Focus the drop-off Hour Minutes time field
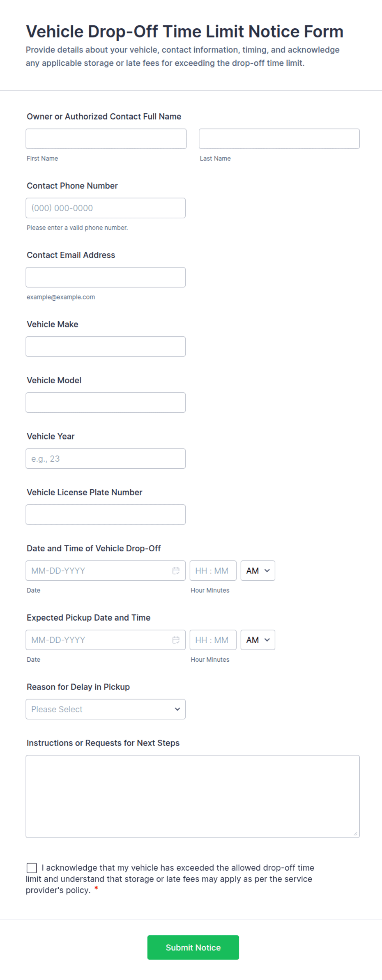 coord(213,571)
